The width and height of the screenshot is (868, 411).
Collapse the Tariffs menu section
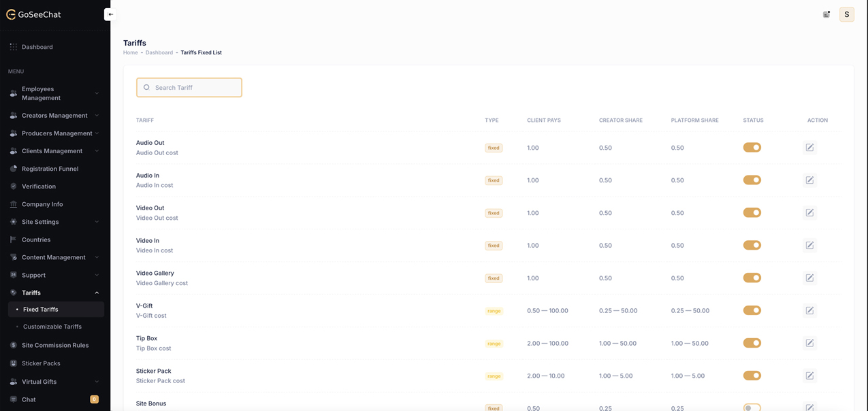55,293
